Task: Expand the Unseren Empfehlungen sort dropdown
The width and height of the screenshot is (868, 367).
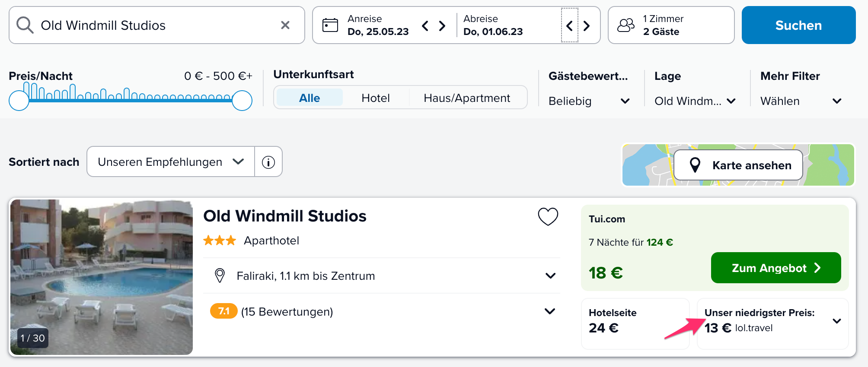Action: pyautogui.click(x=171, y=162)
